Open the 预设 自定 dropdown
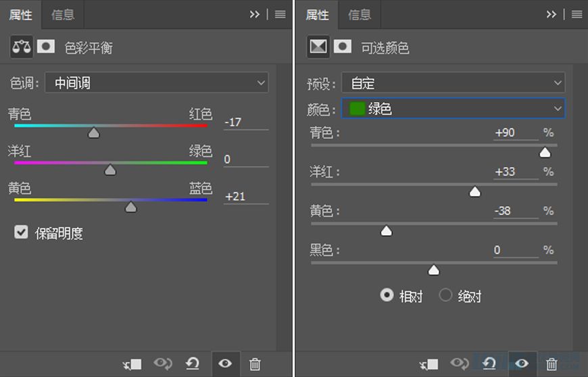Screen dimensions: 588x377 [x=453, y=82]
